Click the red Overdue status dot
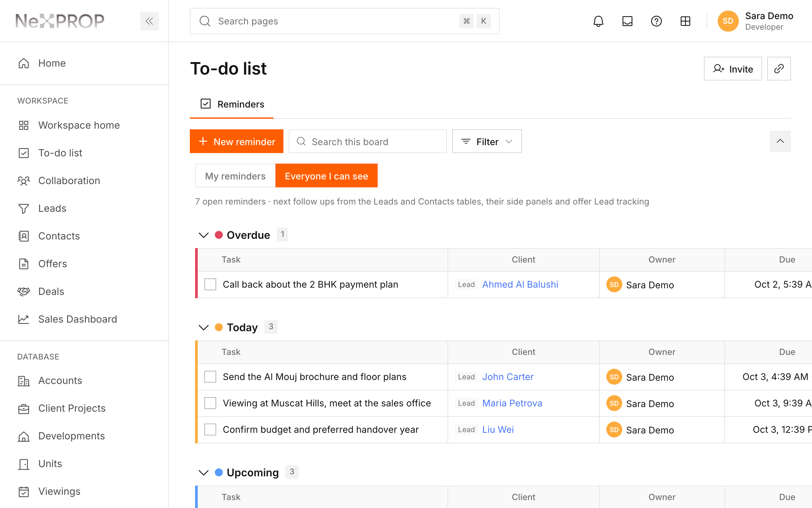 [x=219, y=235]
